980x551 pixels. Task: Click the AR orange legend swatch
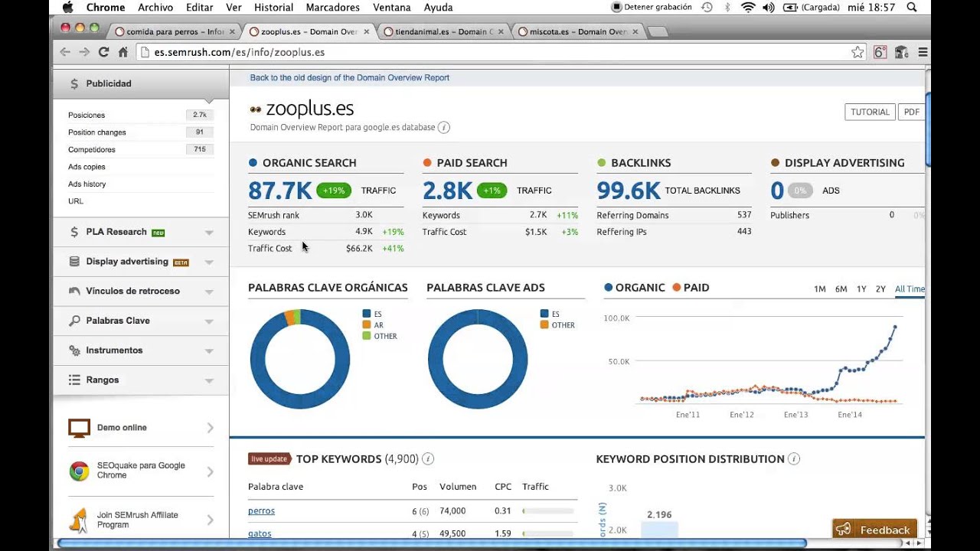pyautogui.click(x=367, y=324)
